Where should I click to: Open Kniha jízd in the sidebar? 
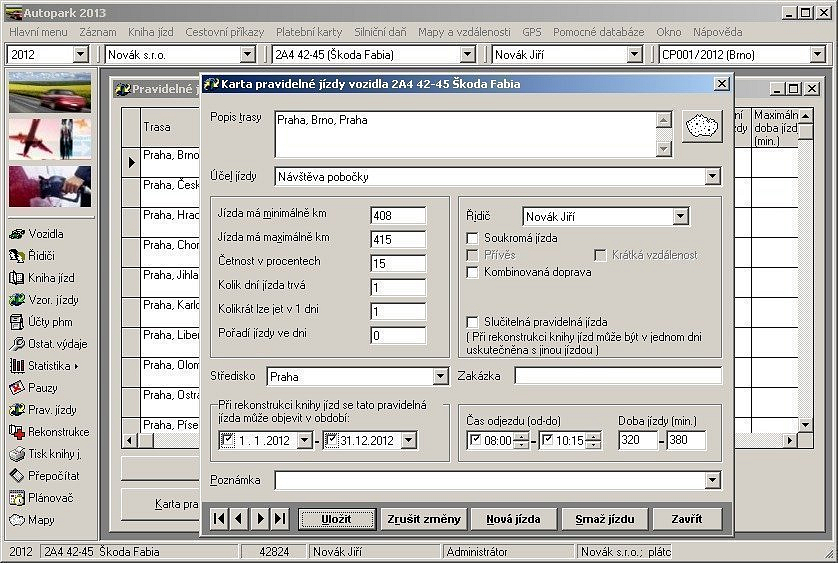50,277
